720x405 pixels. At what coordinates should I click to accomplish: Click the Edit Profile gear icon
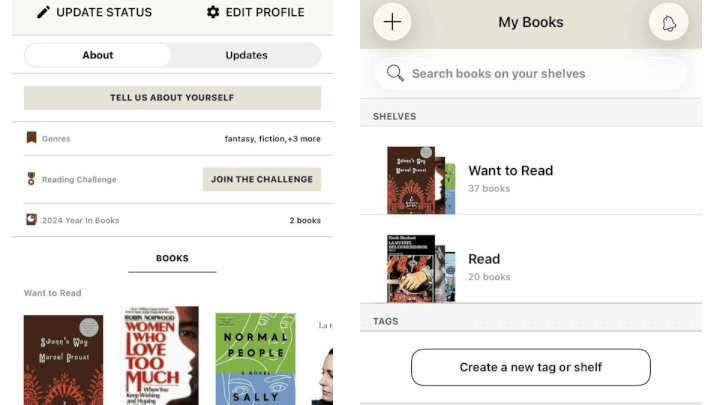213,12
